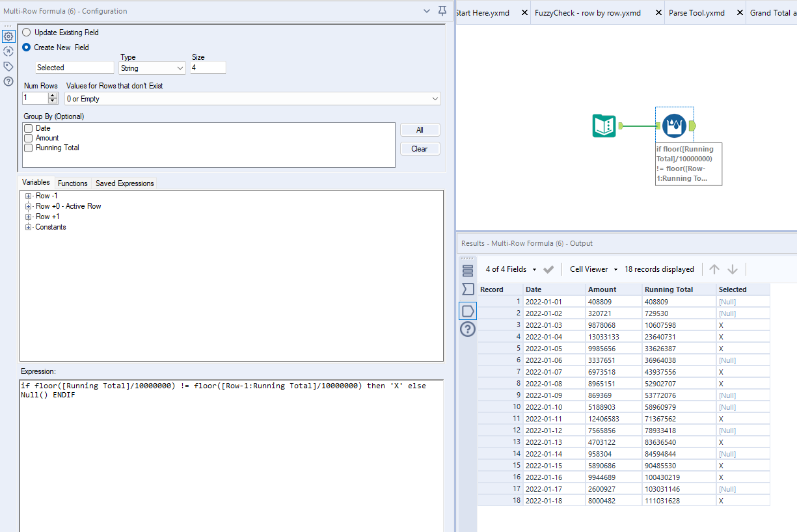Pin the configuration panel with pushpin icon
This screenshot has height=532, width=797.
coord(442,11)
